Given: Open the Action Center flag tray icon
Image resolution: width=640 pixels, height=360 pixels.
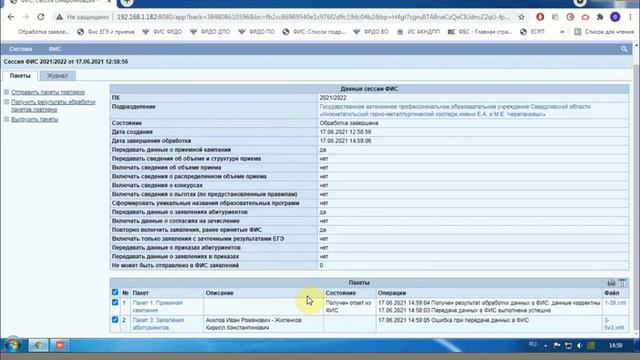Looking at the screenshot, I should click(x=557, y=346).
